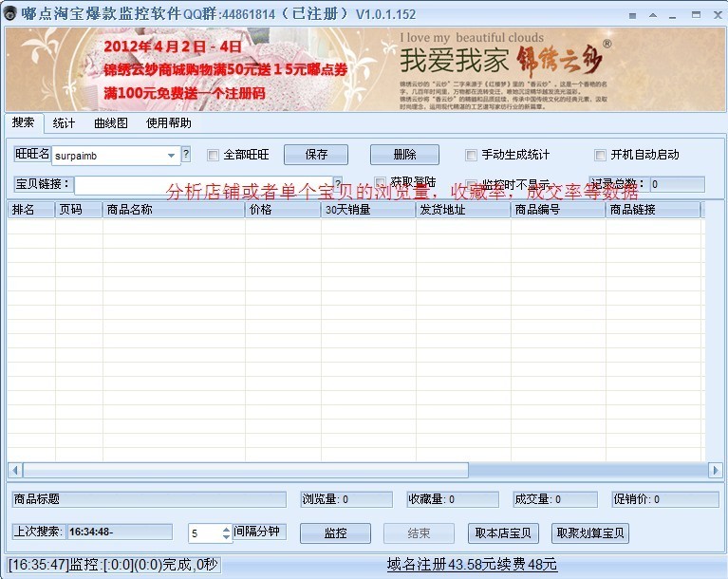Click the 商品标题 field
This screenshot has height=579, width=728.
[149, 499]
